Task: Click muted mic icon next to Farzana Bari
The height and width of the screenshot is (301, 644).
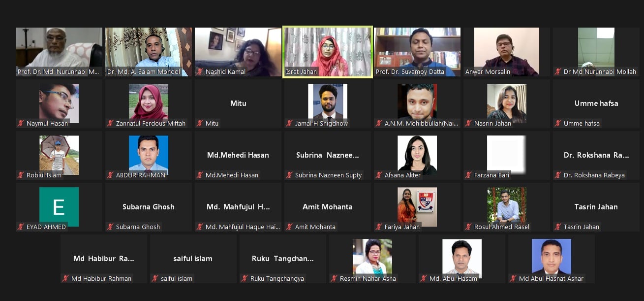Action: tap(468, 175)
